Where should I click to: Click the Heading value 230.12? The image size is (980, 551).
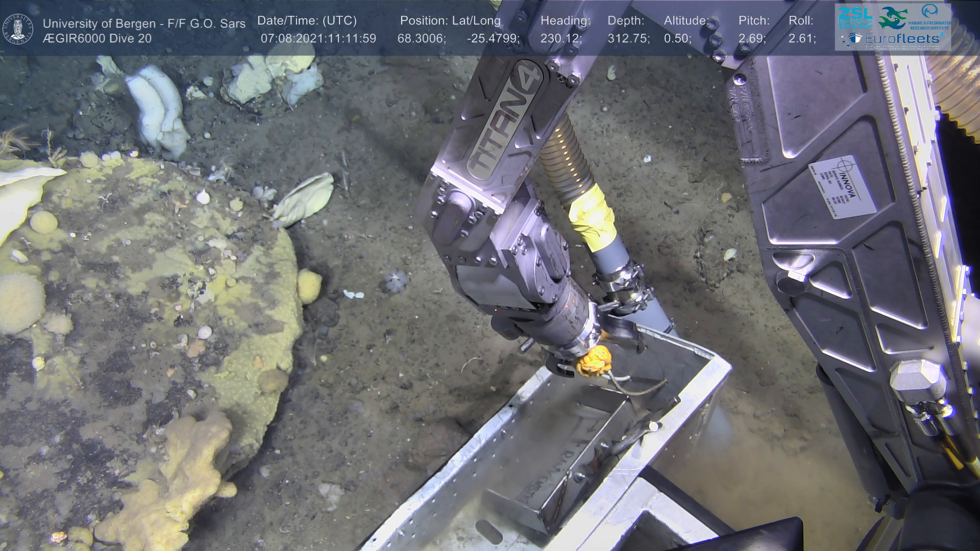click(561, 38)
